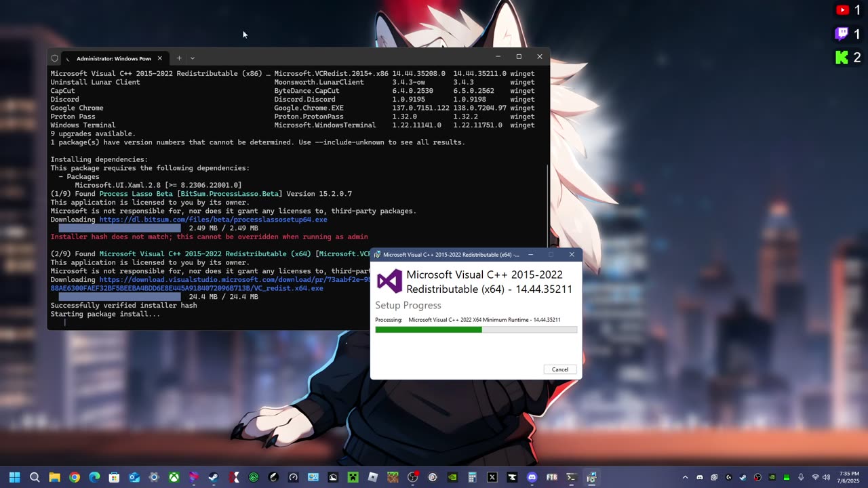Launch Microsoft Edge from the taskbar
The width and height of the screenshot is (868, 488).
coord(94,477)
